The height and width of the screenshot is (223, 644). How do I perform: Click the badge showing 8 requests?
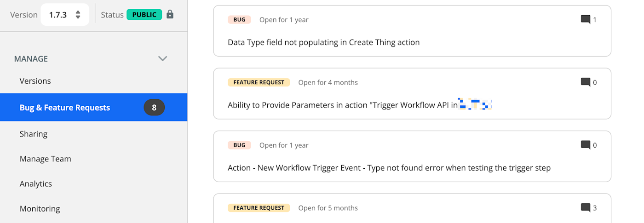coord(154,108)
